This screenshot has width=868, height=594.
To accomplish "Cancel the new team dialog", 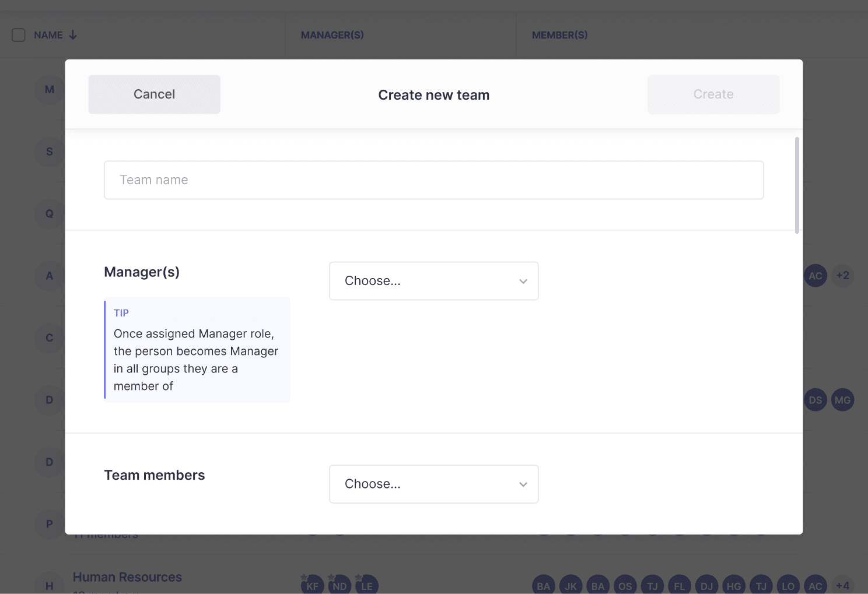I will (x=154, y=94).
